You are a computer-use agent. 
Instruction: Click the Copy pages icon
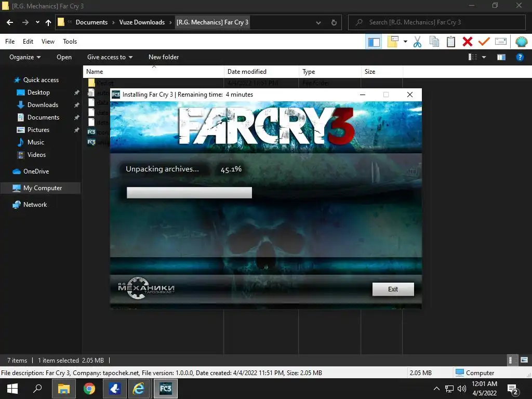pyautogui.click(x=434, y=42)
